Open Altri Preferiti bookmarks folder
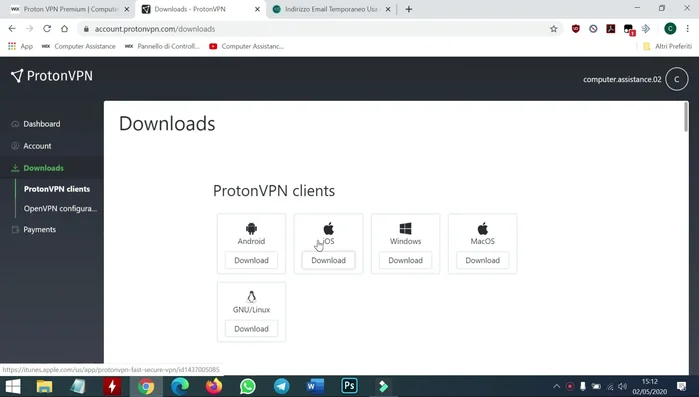Viewport: 699px width, 397px height. [x=667, y=46]
